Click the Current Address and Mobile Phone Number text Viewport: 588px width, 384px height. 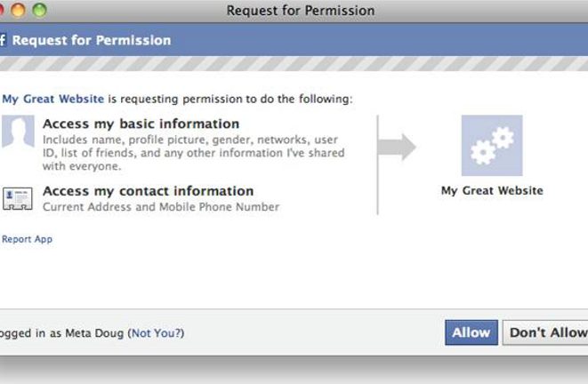point(161,207)
